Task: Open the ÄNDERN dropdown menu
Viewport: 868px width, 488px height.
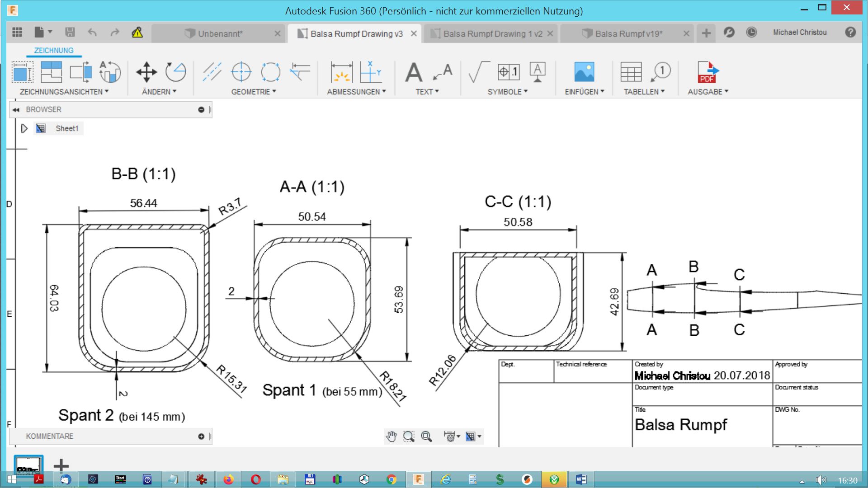Action: pos(159,92)
